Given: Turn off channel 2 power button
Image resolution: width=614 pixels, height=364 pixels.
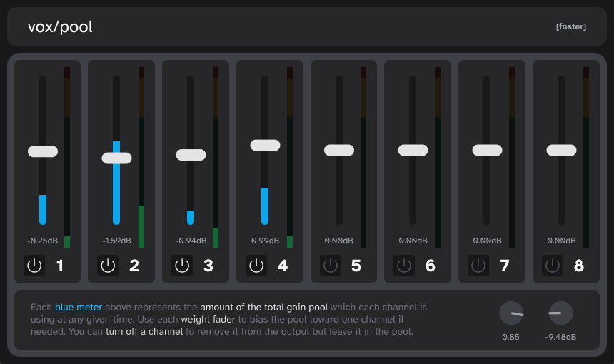Looking at the screenshot, I should click(x=108, y=266).
